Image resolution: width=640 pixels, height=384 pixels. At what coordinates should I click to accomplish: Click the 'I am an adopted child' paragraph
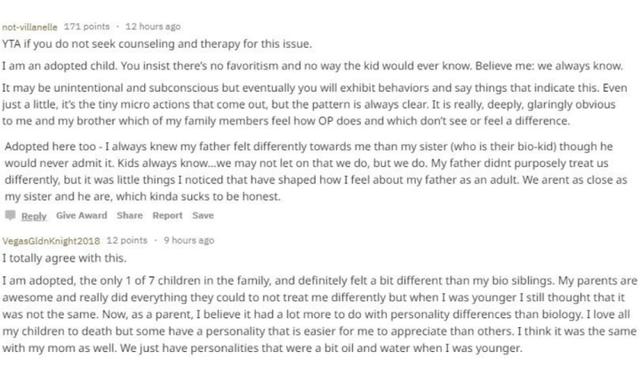(x=313, y=66)
